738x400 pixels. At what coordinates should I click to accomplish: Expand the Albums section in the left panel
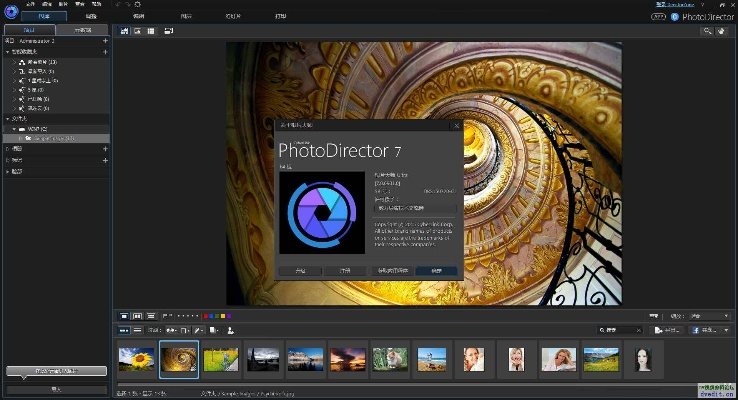(6, 148)
